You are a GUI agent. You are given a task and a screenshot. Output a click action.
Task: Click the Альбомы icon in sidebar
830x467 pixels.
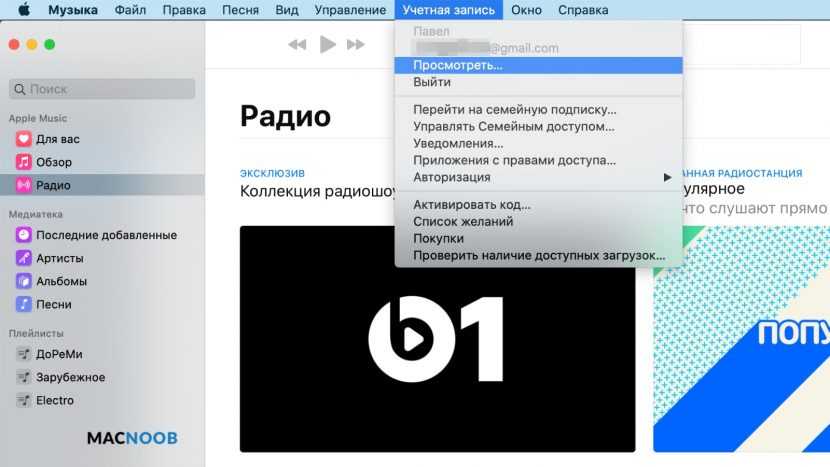click(23, 281)
